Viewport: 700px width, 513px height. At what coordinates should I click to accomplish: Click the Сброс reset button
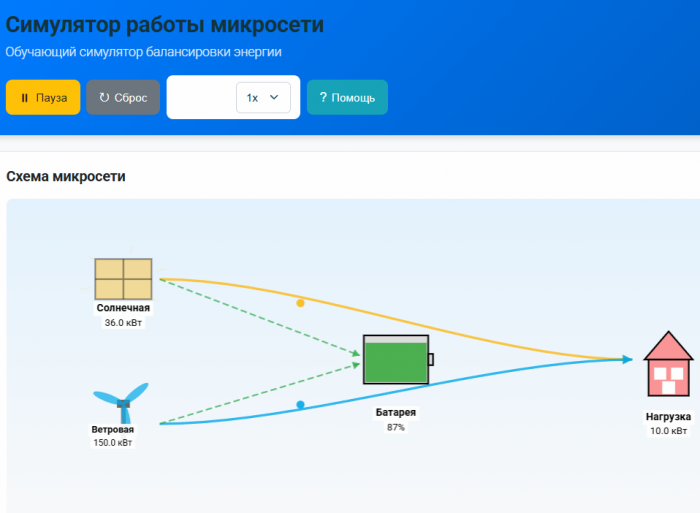123,98
